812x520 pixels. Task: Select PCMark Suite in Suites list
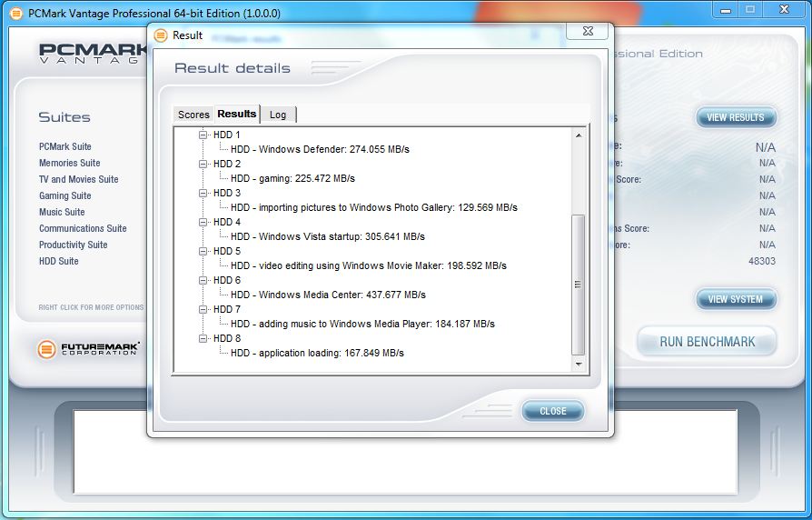pos(65,146)
